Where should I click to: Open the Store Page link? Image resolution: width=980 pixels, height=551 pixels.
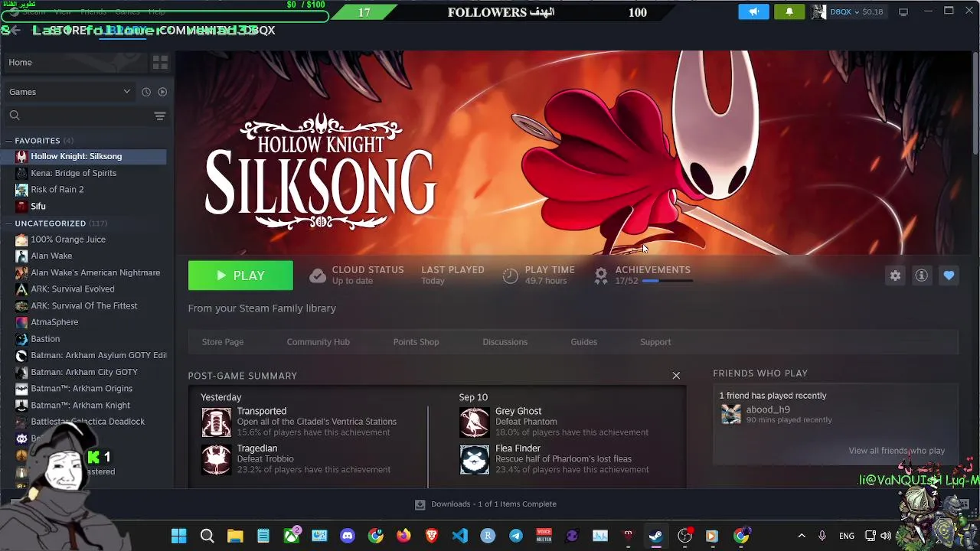click(223, 342)
